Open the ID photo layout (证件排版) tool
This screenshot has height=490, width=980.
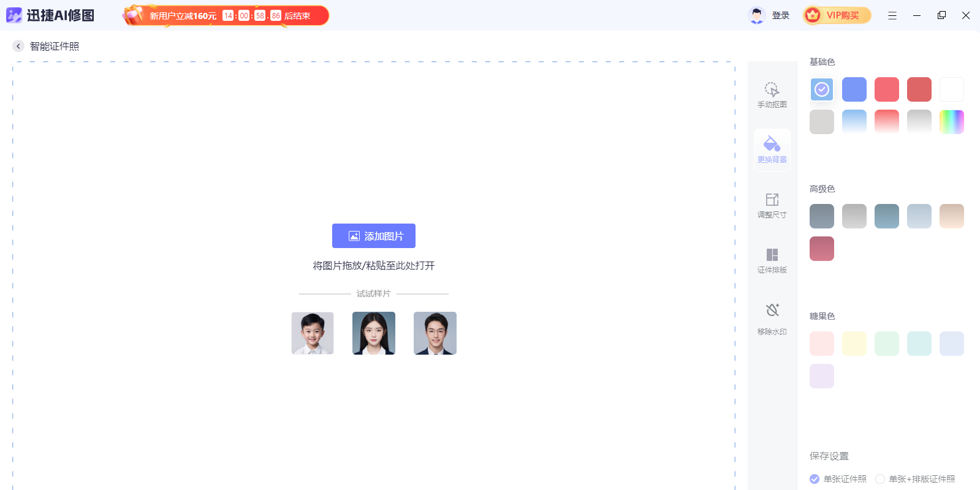[x=772, y=260]
